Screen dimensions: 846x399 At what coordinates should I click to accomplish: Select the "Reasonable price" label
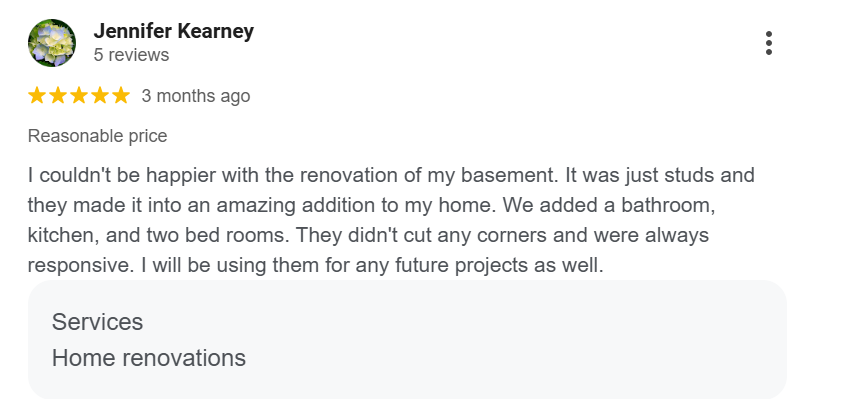tap(98, 136)
